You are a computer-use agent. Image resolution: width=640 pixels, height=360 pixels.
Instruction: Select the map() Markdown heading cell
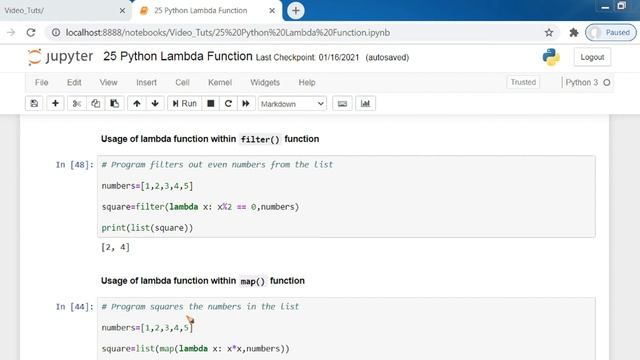(x=202, y=281)
